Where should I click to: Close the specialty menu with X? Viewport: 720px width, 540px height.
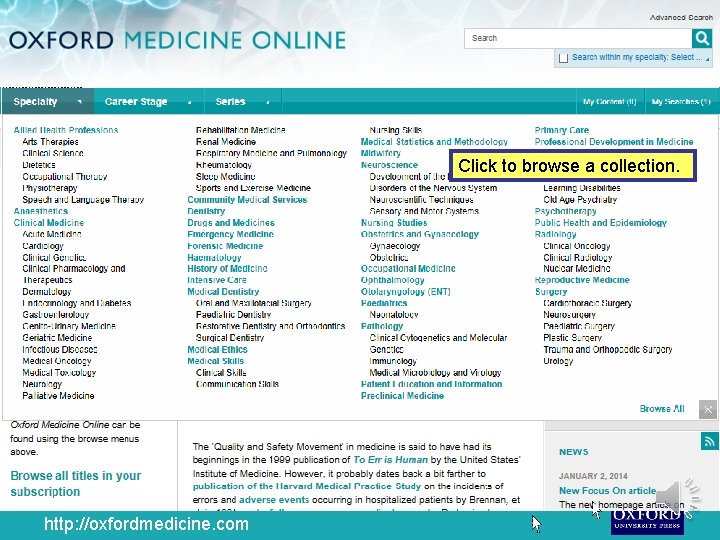click(708, 409)
